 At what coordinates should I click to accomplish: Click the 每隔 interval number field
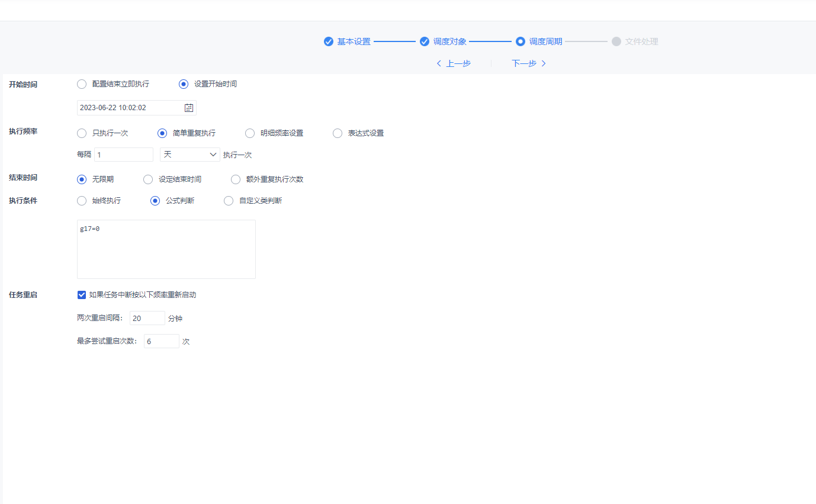click(x=123, y=155)
